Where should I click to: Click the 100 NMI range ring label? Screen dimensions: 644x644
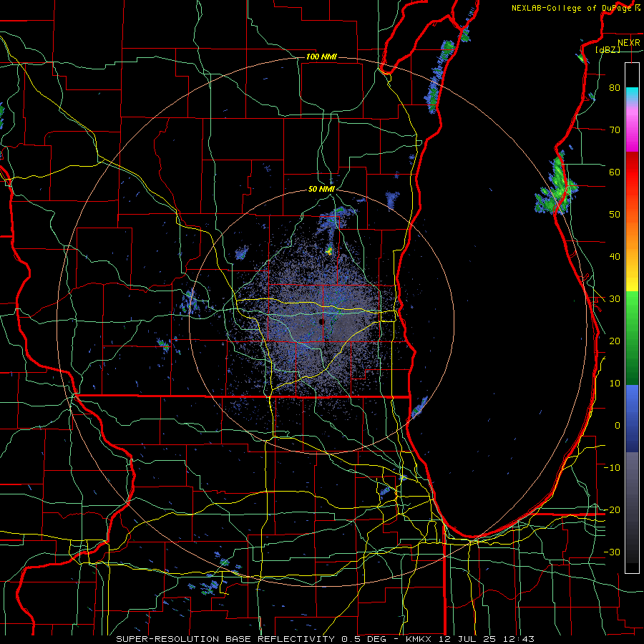pyautogui.click(x=321, y=57)
